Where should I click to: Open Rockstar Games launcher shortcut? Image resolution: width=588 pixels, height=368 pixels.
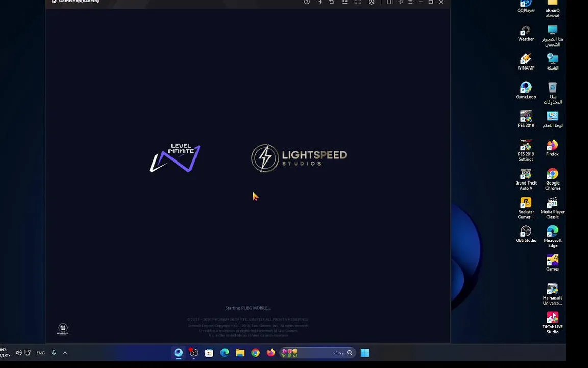click(x=526, y=208)
